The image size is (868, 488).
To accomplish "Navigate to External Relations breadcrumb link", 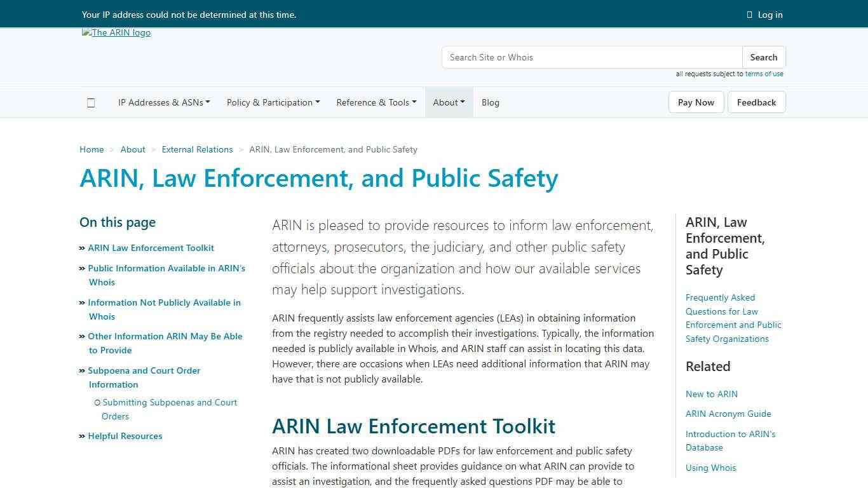I will 197,149.
